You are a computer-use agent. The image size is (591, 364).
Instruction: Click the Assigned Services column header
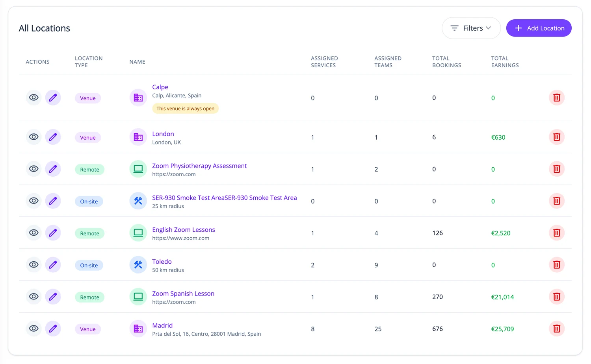tap(324, 62)
